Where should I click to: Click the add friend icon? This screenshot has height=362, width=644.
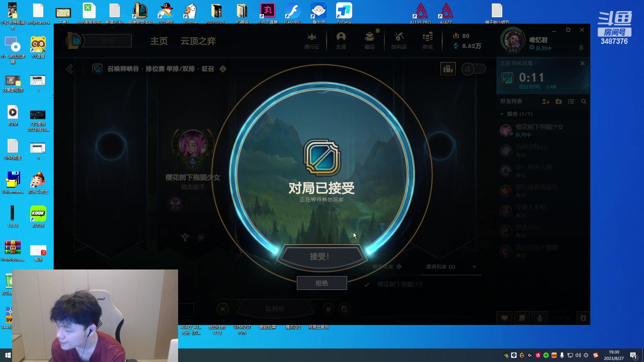coord(546,102)
